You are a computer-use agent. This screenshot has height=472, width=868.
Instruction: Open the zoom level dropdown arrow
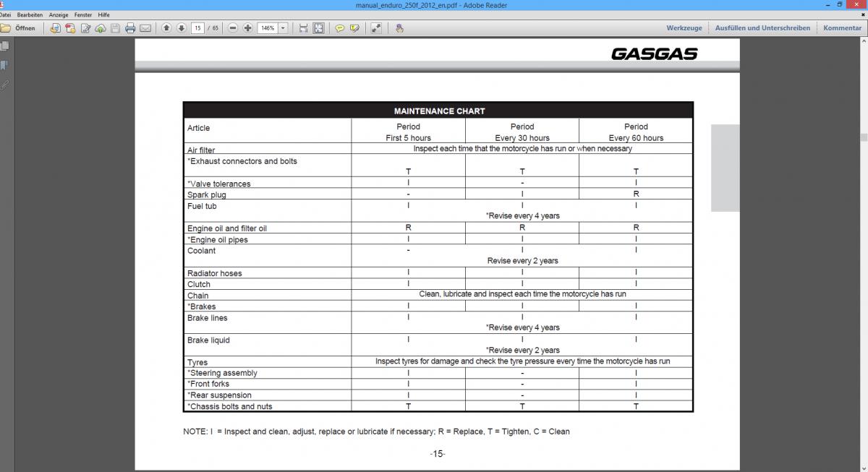coord(283,28)
